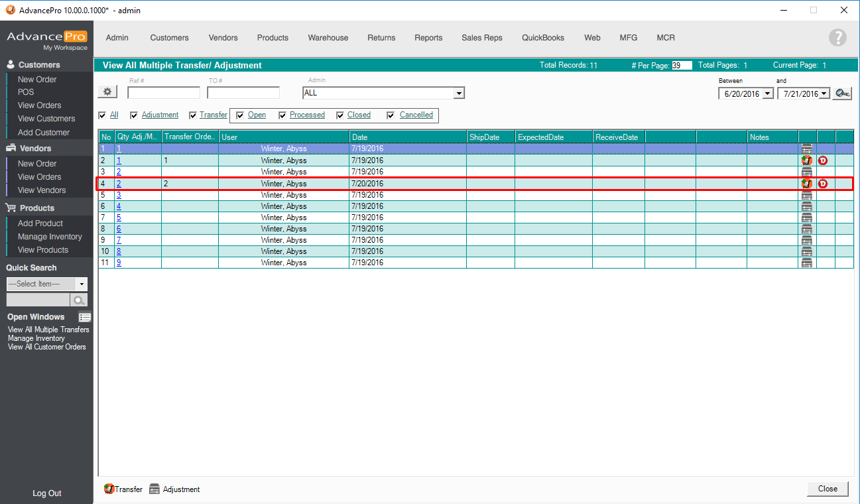Click the Quick Search magnifier button

(x=80, y=300)
